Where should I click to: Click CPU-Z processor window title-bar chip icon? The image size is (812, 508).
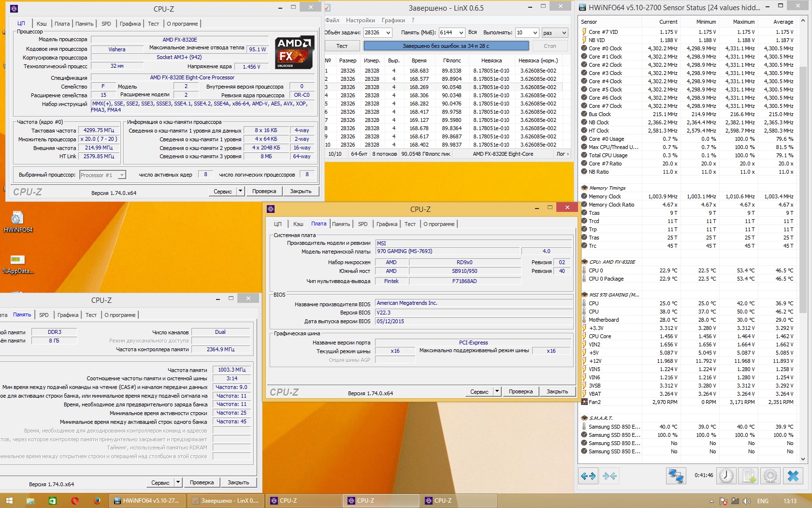(14, 9)
